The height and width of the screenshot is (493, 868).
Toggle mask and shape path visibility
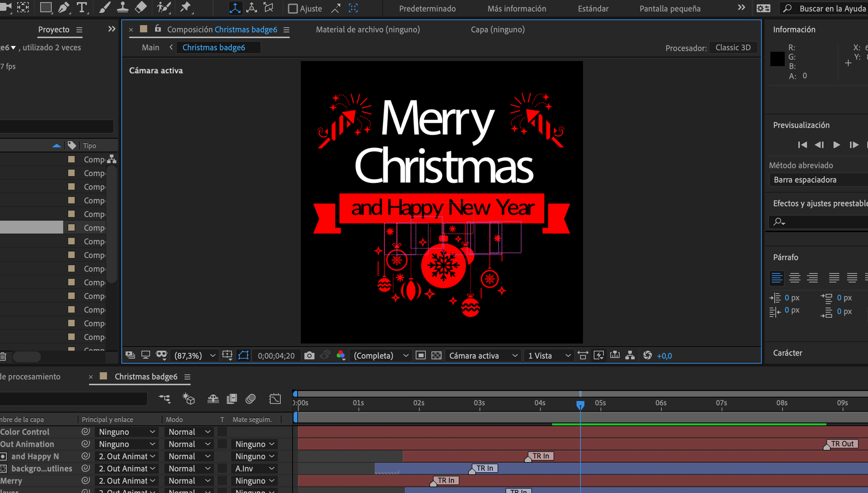[243, 356]
